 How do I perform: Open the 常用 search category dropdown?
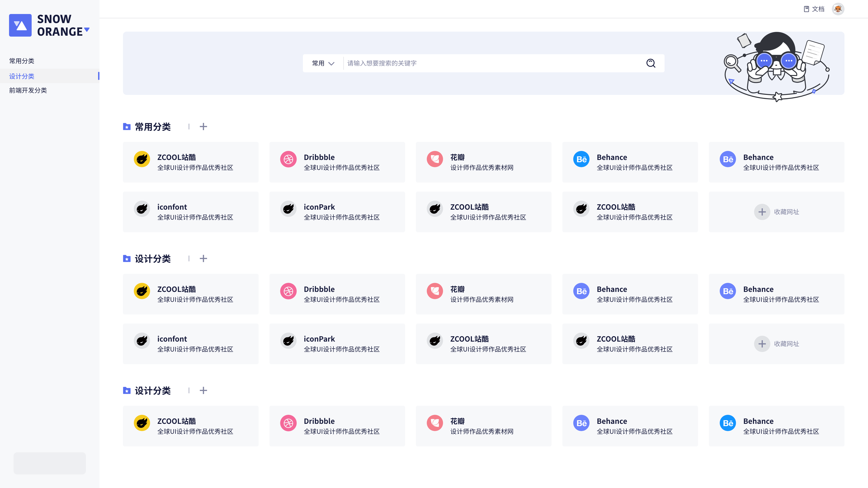click(323, 63)
